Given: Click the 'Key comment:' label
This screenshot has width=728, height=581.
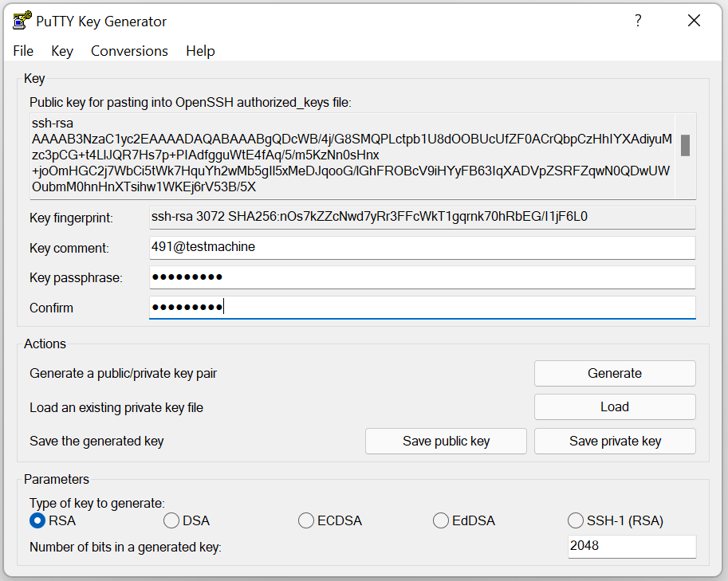Looking at the screenshot, I should pyautogui.click(x=69, y=249).
